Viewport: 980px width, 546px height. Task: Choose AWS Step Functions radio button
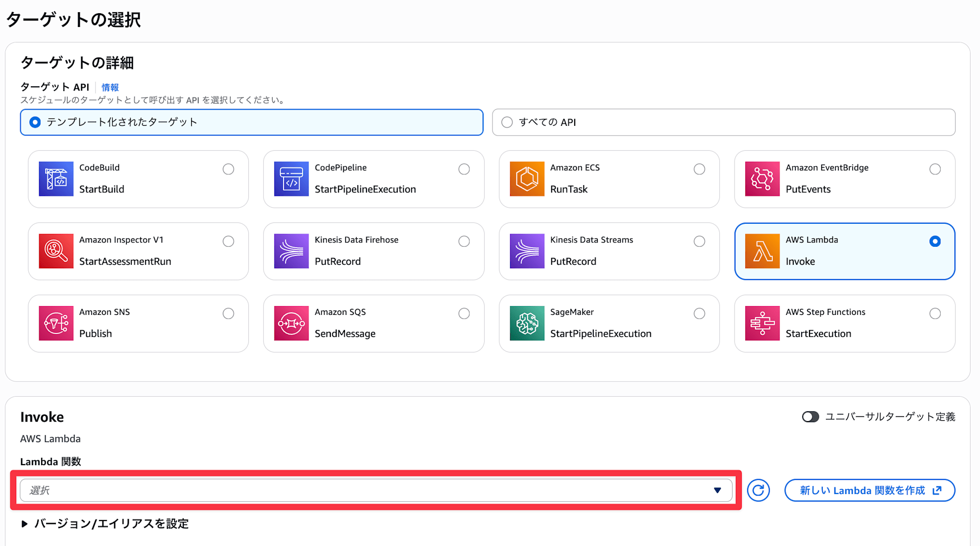coord(935,313)
